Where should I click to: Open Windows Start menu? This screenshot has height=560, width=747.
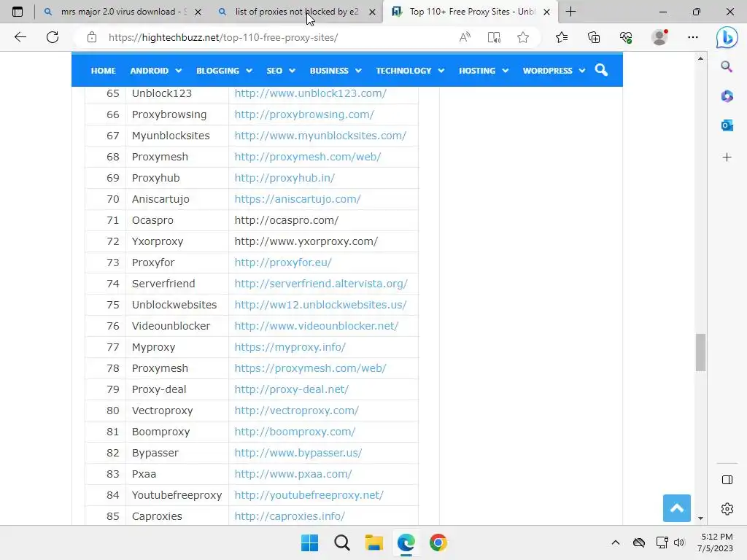(309, 542)
